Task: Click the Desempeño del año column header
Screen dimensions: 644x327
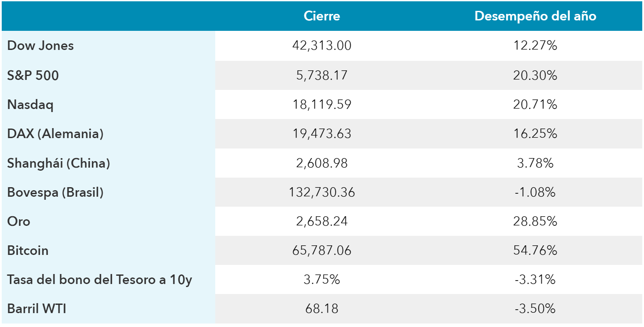Action: click(x=535, y=16)
